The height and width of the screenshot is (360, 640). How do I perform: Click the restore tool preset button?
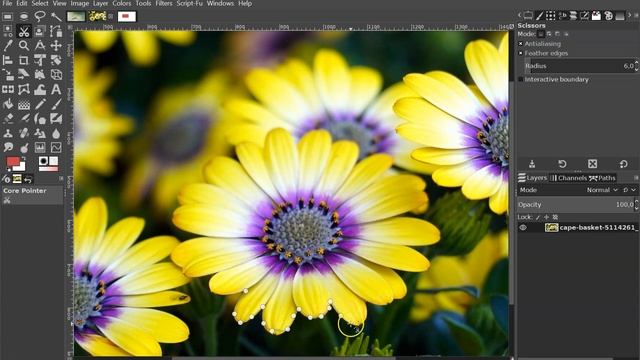[x=562, y=164]
